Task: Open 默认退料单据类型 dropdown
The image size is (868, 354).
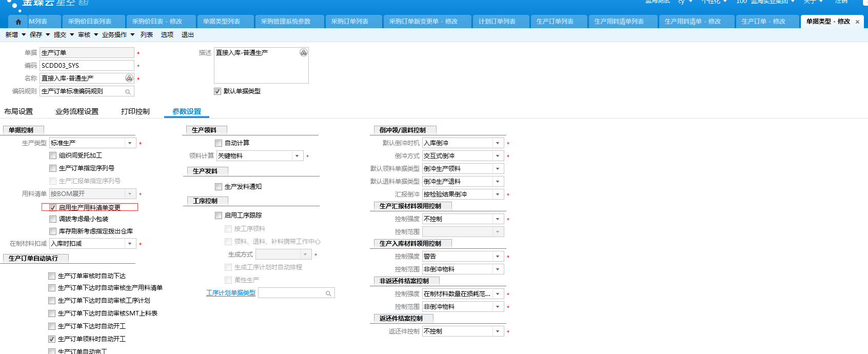Action: [x=498, y=182]
